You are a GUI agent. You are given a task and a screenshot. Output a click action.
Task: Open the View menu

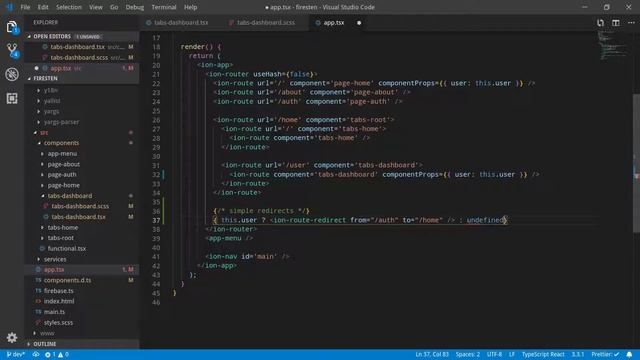96,7
